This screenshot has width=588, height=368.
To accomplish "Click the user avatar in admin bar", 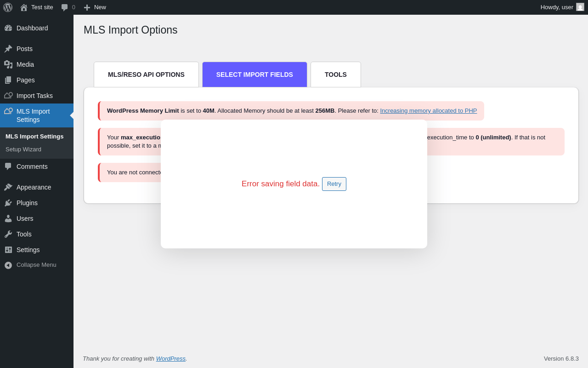I will click(x=580, y=7).
